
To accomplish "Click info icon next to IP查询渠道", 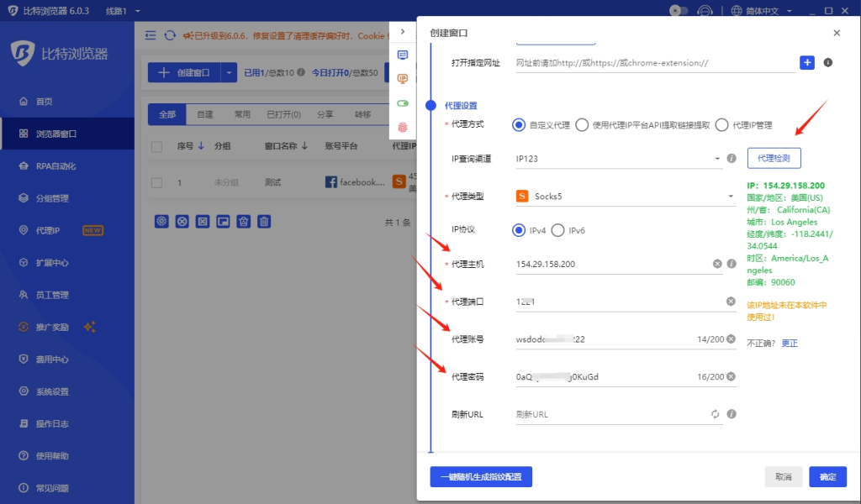I will pyautogui.click(x=731, y=158).
